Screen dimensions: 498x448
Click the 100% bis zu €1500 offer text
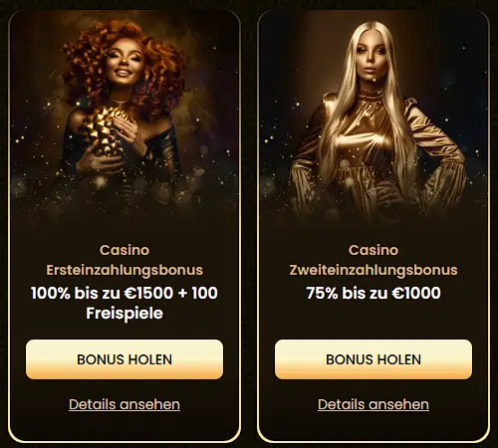124,303
